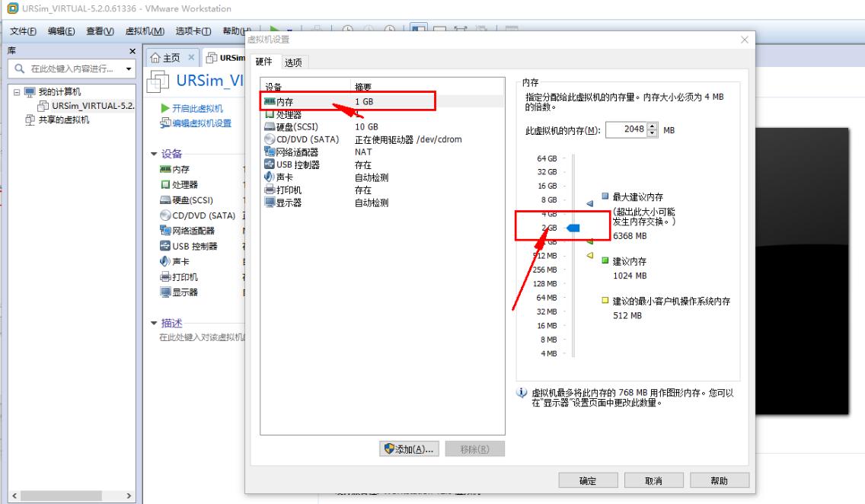Decrease memory with the spinner down arrow
This screenshot has width=865, height=504.
pyautogui.click(x=652, y=133)
